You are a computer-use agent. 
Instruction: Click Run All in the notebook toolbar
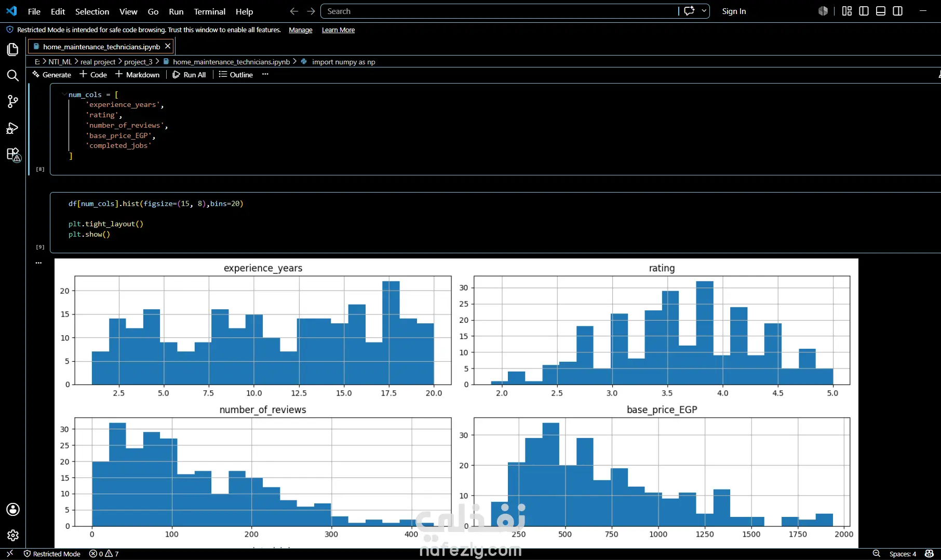pyautogui.click(x=189, y=75)
